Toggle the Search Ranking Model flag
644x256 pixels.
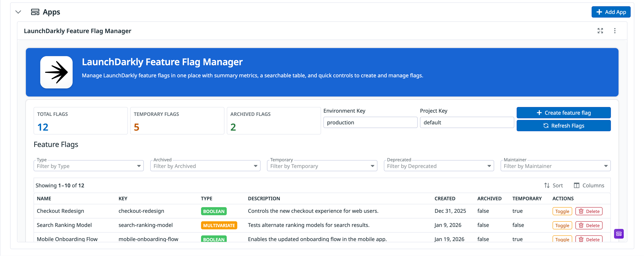[x=562, y=226]
